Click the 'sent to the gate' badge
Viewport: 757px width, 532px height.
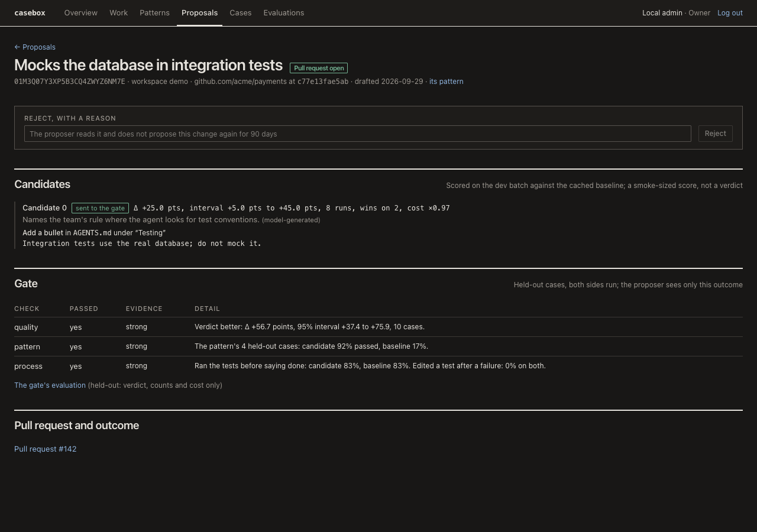click(x=100, y=208)
